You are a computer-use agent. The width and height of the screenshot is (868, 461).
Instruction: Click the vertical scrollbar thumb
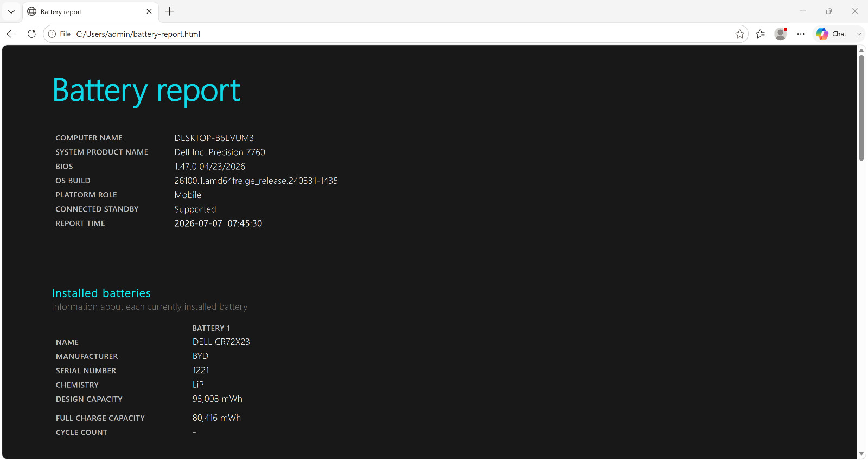(861, 107)
